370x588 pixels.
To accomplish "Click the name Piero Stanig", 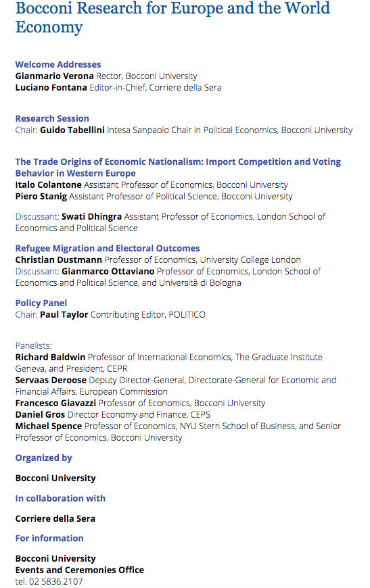I will pyautogui.click(x=41, y=197).
